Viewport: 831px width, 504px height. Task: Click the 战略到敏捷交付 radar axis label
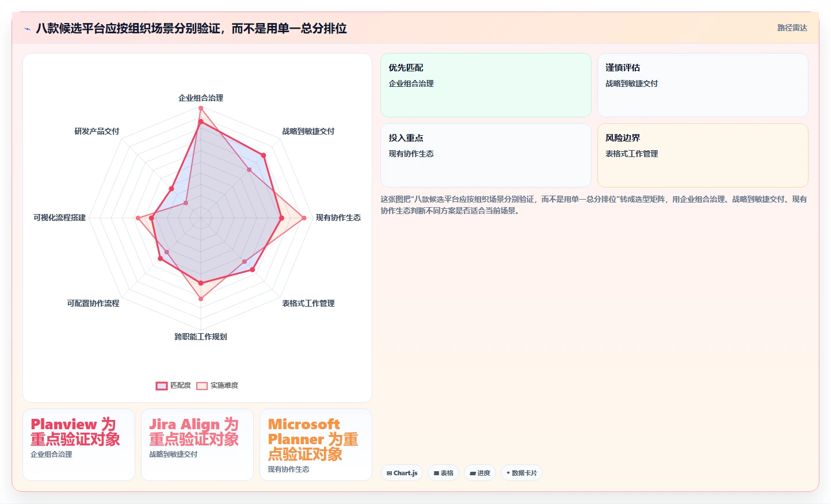(308, 131)
